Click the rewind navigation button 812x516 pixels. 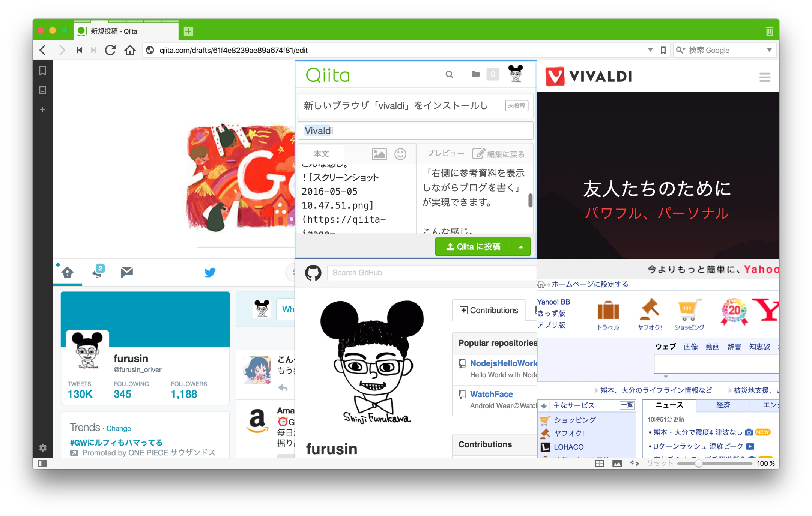tap(79, 50)
